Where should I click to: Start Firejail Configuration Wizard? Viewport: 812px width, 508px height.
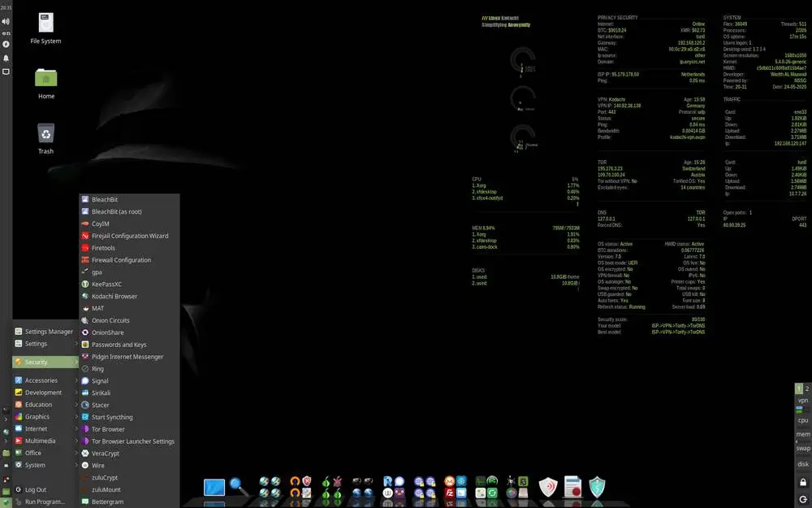pyautogui.click(x=129, y=236)
